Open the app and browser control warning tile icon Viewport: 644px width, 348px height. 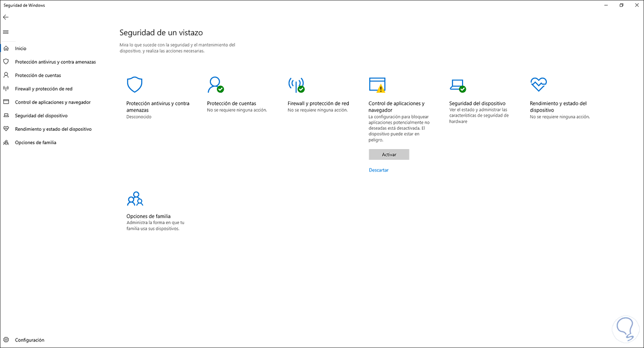pos(377,85)
